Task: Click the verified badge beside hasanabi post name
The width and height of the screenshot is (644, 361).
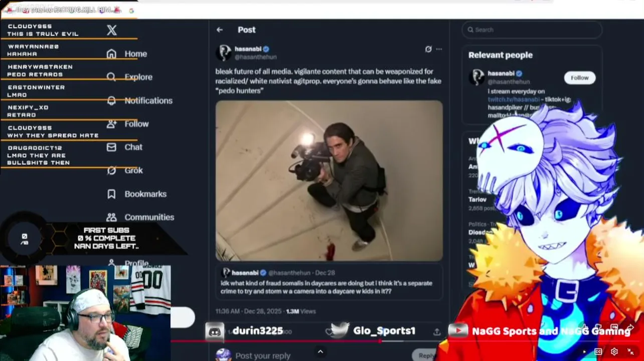Action: (266, 49)
